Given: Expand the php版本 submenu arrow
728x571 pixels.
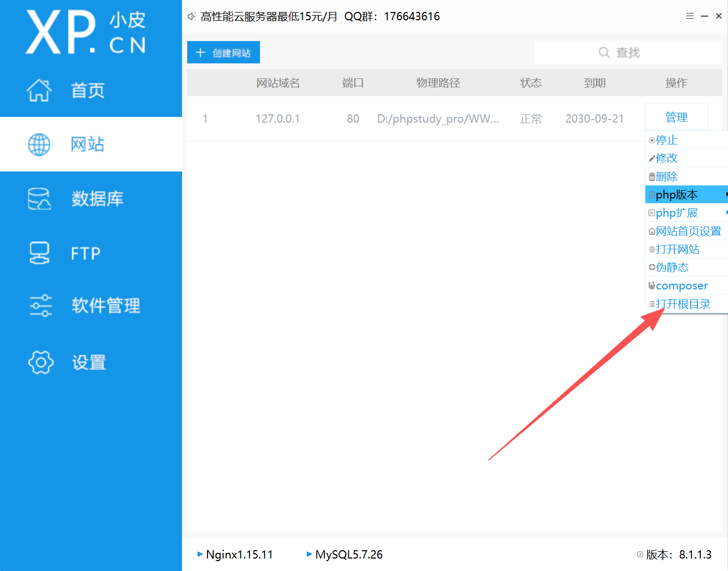Looking at the screenshot, I should 726,194.
